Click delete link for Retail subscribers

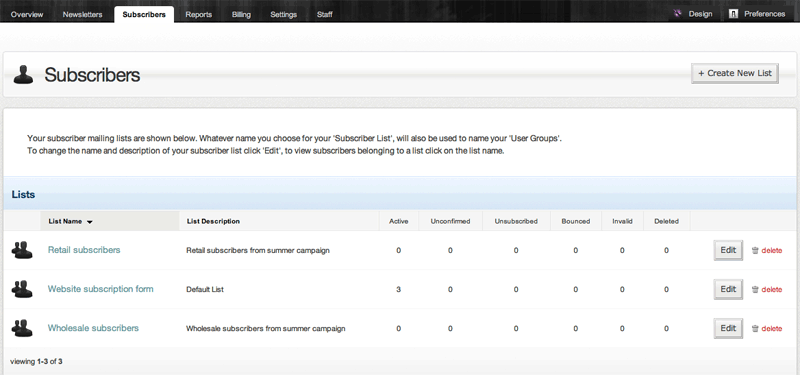pyautogui.click(x=771, y=251)
